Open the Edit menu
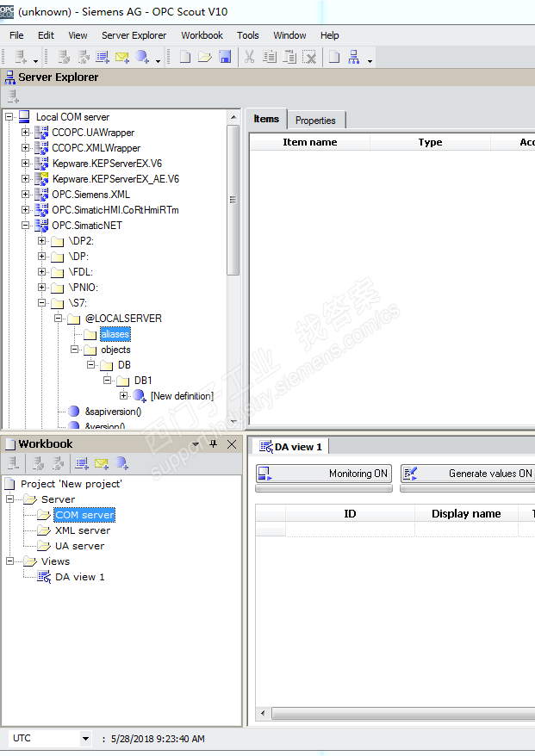Screen dimensions: 535x756 click(x=46, y=35)
